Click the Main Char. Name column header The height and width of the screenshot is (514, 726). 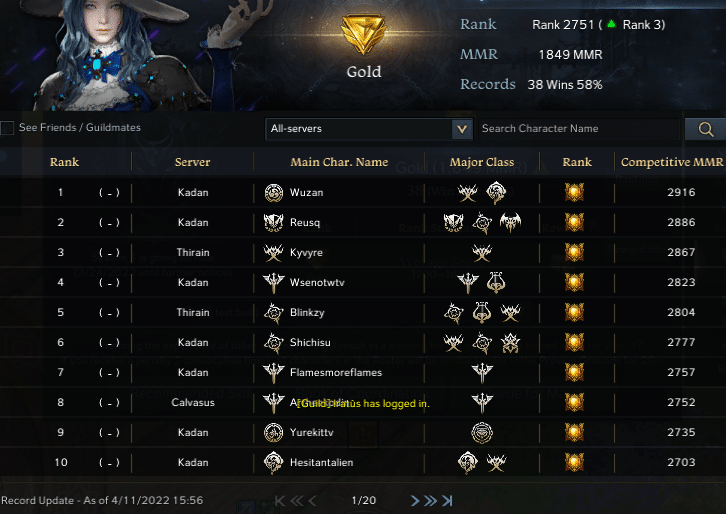pyautogui.click(x=339, y=162)
